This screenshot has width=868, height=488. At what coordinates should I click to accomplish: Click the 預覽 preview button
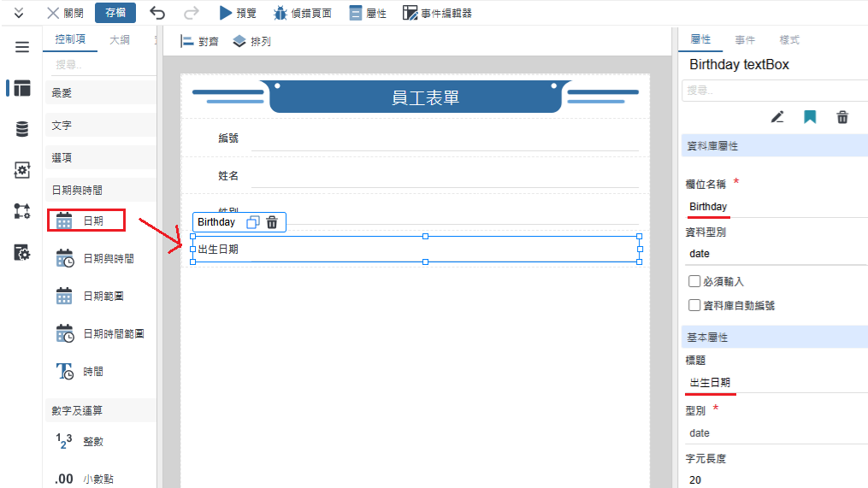point(237,13)
